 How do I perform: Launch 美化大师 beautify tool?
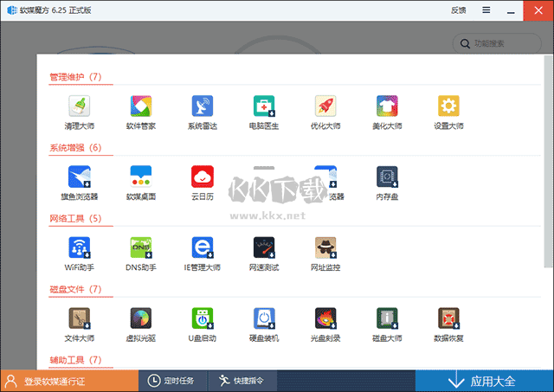(387, 106)
